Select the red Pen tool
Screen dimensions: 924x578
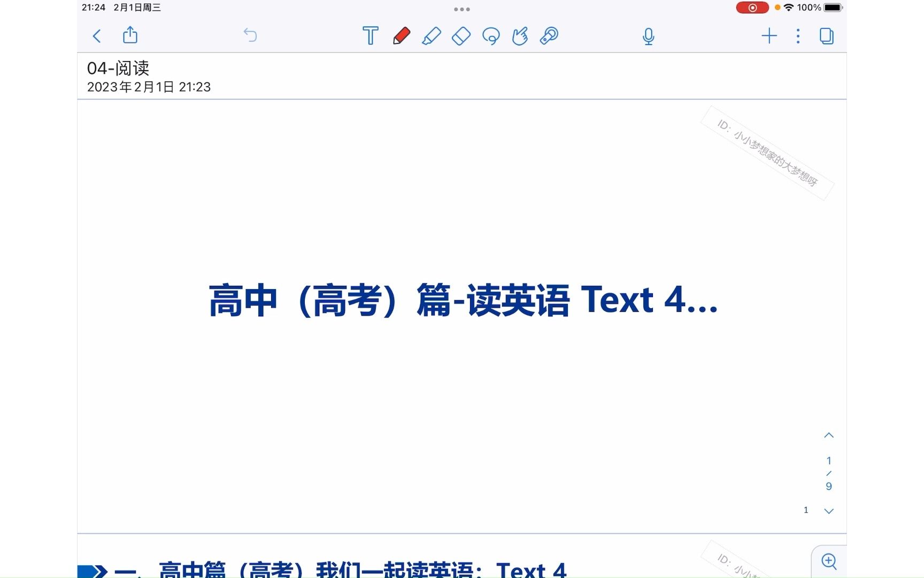(x=402, y=36)
